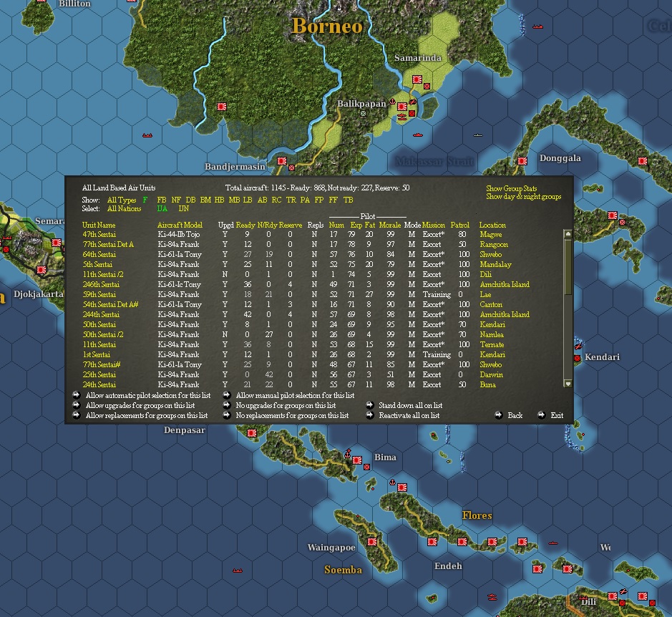Select the IJN nation filter

pyautogui.click(x=183, y=208)
